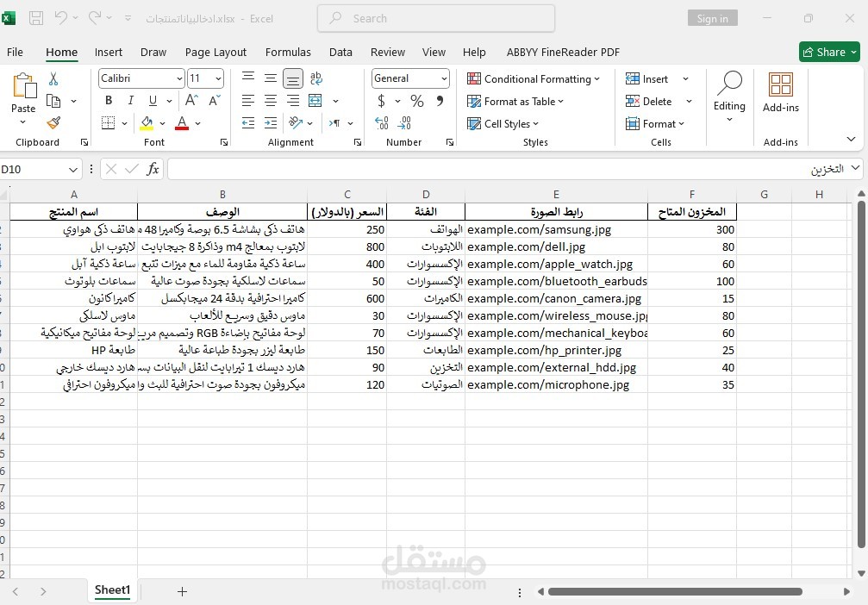This screenshot has width=868, height=605.
Task: Open the Name Box dropdown arrow
Action: point(73,170)
